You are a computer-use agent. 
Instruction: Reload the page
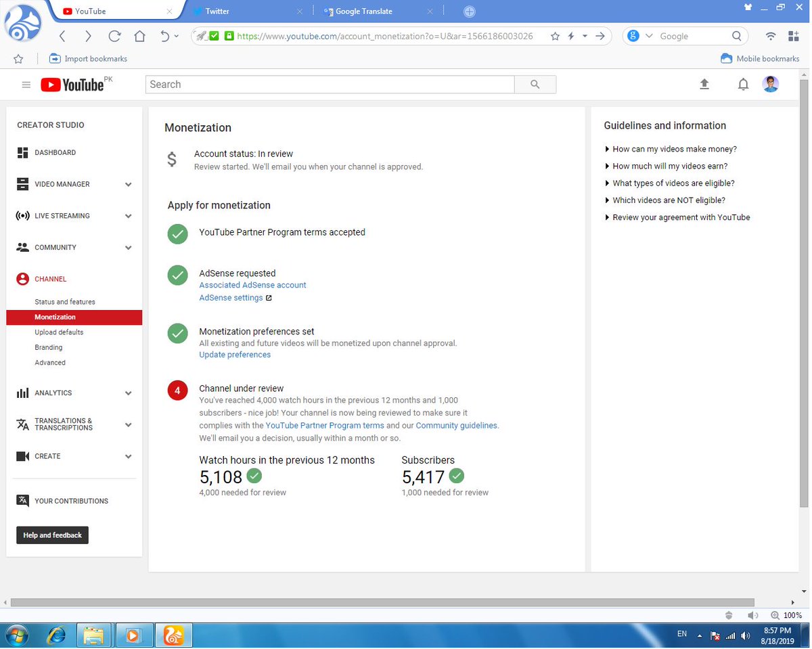click(114, 37)
